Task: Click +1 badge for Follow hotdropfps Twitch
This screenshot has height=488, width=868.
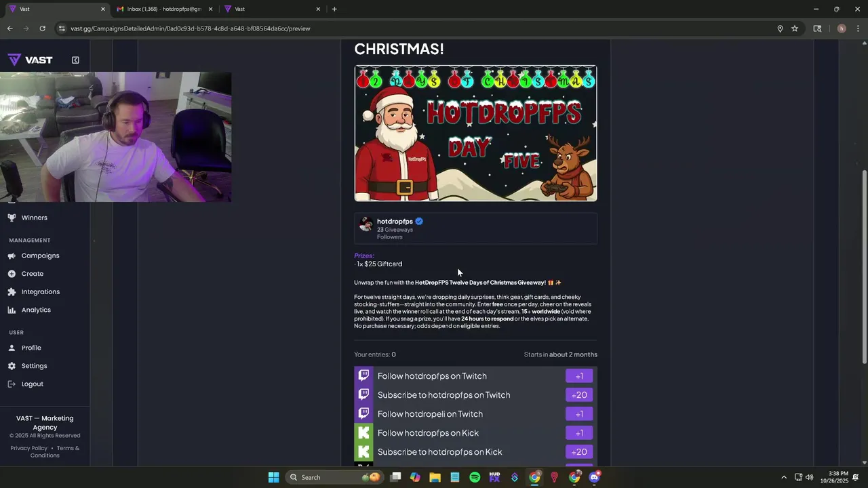Action: point(579,376)
